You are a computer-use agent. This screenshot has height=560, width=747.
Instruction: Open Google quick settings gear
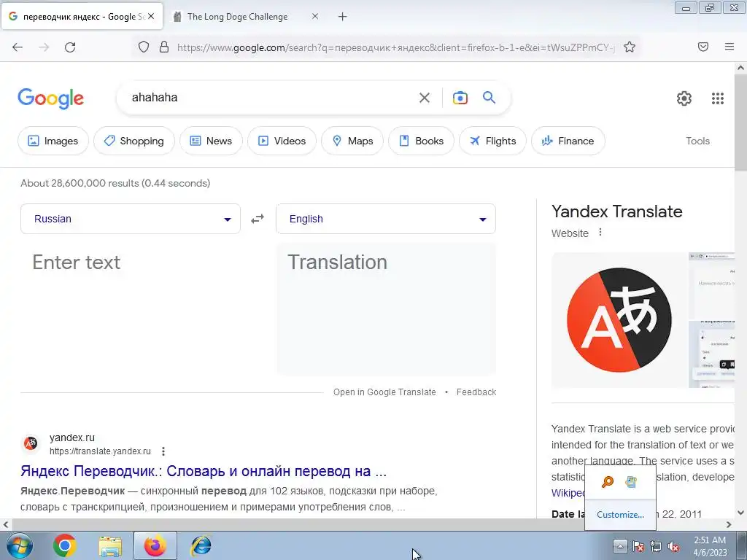(684, 98)
